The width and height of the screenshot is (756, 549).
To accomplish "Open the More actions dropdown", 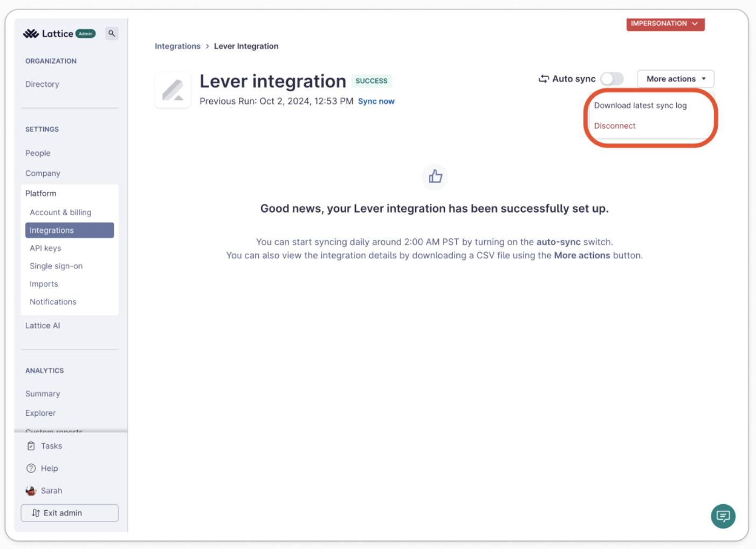I will click(x=676, y=79).
